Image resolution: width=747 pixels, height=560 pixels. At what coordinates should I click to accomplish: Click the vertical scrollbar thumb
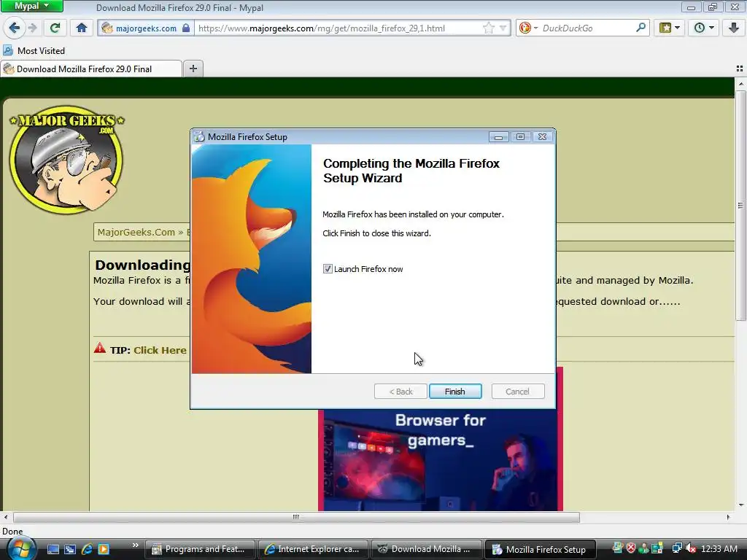(741, 206)
